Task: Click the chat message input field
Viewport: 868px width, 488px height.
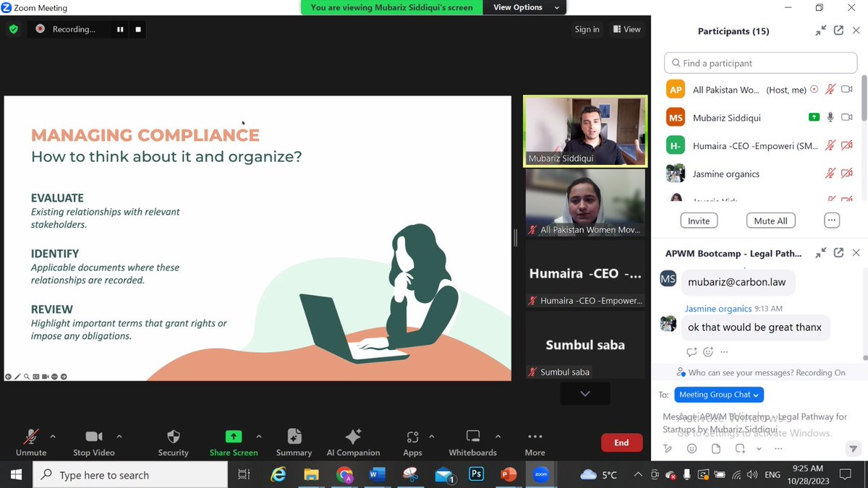Action: click(x=757, y=423)
